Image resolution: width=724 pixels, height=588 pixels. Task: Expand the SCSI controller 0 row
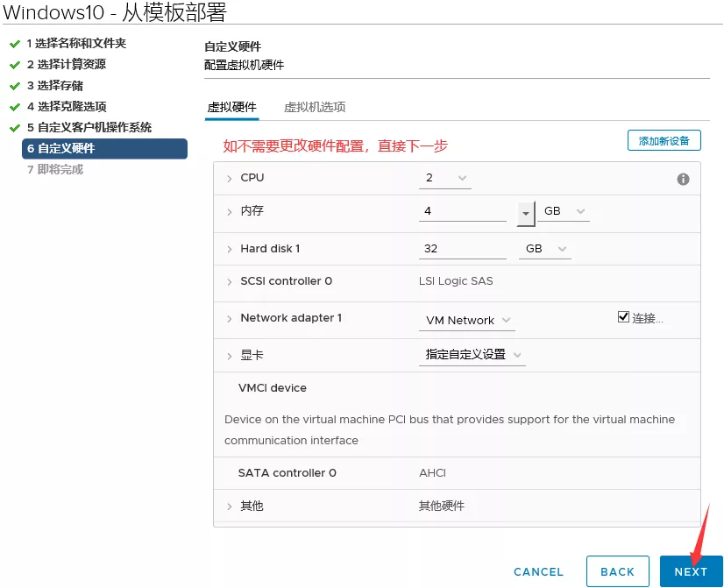pos(230,282)
